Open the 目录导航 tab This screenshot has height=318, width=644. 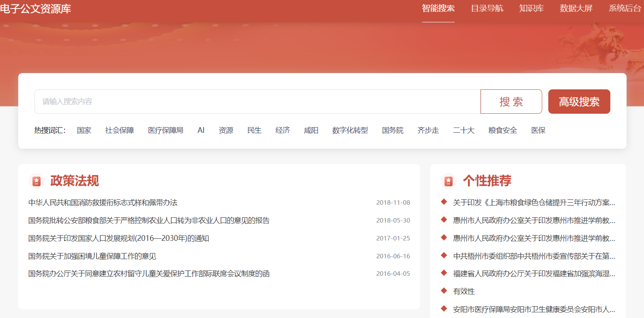(x=487, y=9)
